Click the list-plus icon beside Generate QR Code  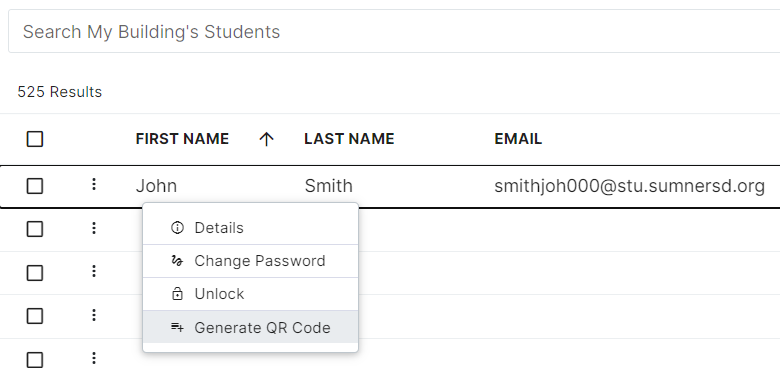point(177,327)
